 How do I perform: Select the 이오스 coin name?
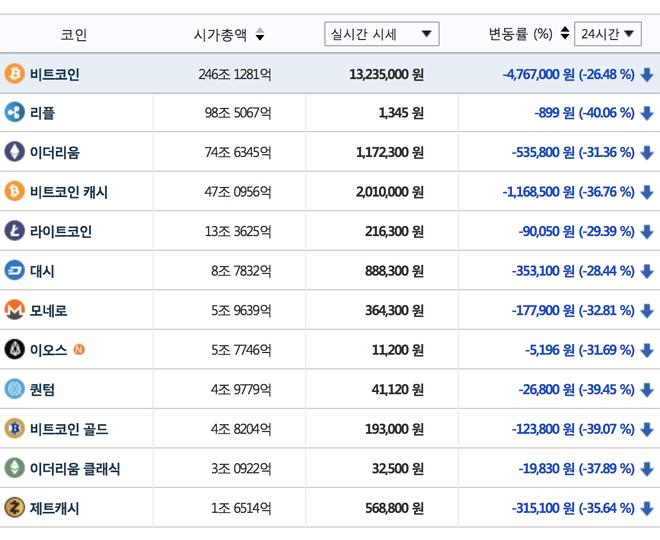pos(48,350)
